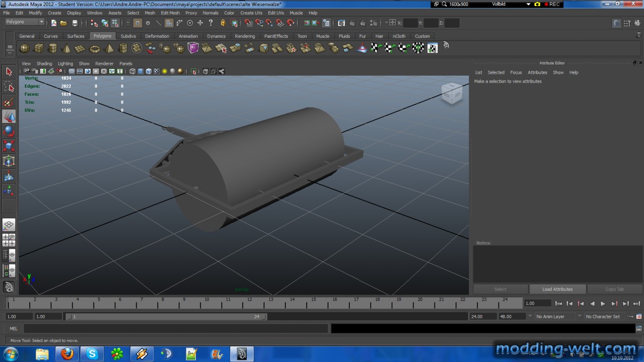Open the input mode dropdown beside X field

click(386, 23)
